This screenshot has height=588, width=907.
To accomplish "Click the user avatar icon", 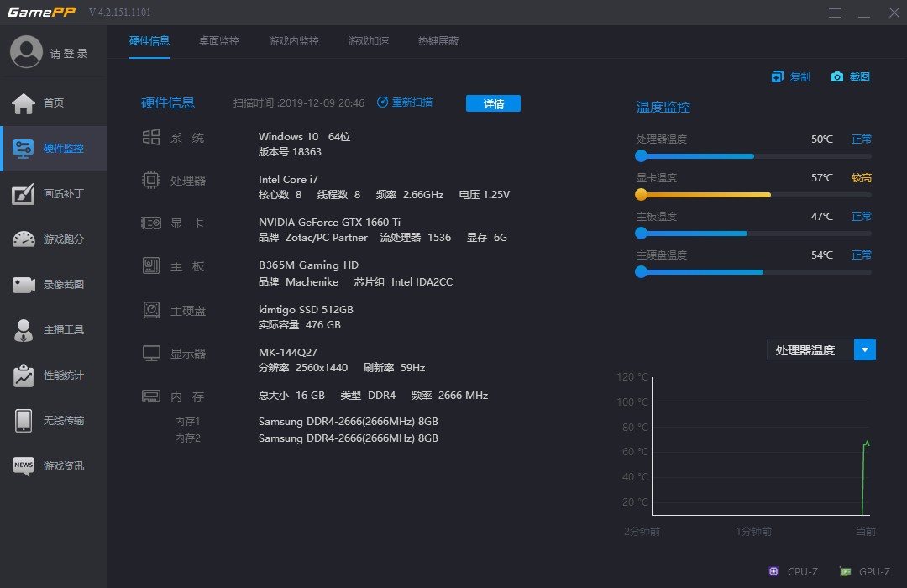I will click(x=26, y=52).
